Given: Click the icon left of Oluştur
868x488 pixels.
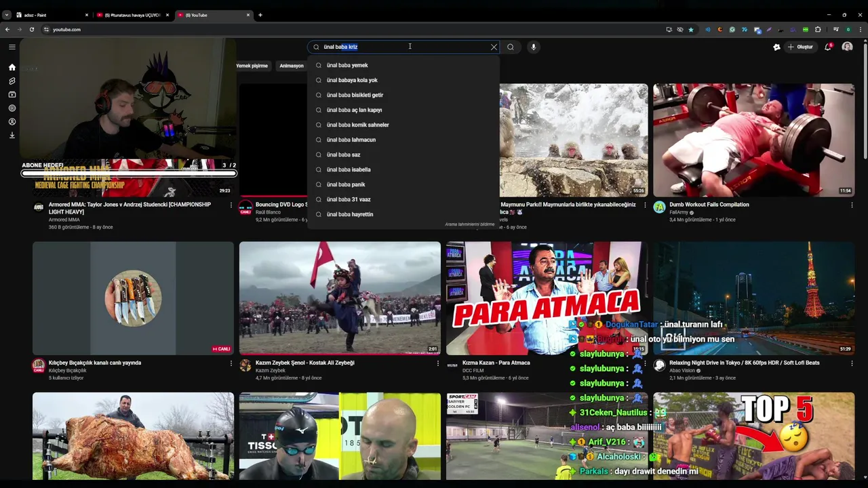Looking at the screenshot, I should coord(776,47).
